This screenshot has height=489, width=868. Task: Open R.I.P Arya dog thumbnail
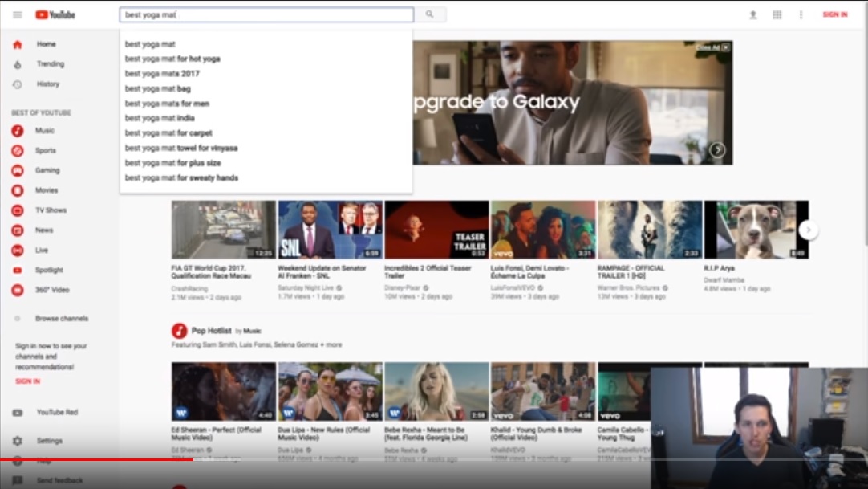pyautogui.click(x=756, y=230)
